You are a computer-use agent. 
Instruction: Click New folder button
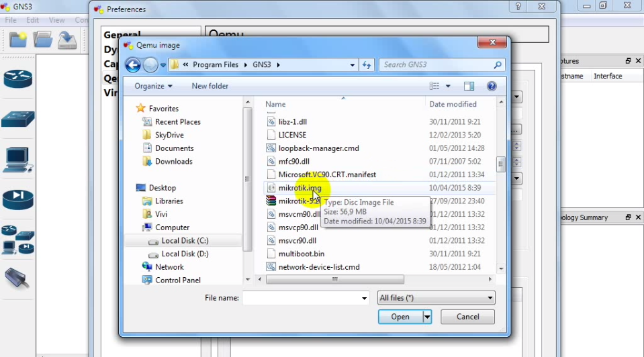[210, 86]
